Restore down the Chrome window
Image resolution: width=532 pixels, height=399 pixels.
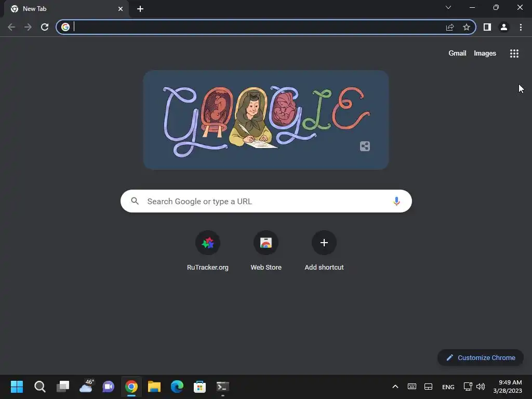click(x=496, y=7)
